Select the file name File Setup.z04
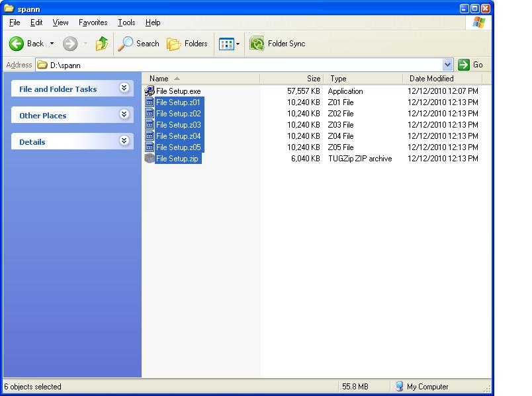This screenshot has width=532, height=396. click(x=179, y=136)
